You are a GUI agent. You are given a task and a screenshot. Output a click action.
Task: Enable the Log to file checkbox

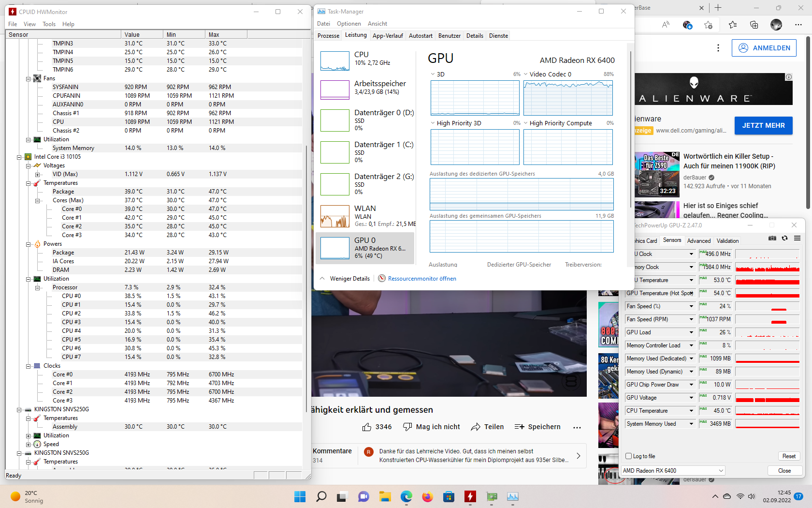pos(629,456)
